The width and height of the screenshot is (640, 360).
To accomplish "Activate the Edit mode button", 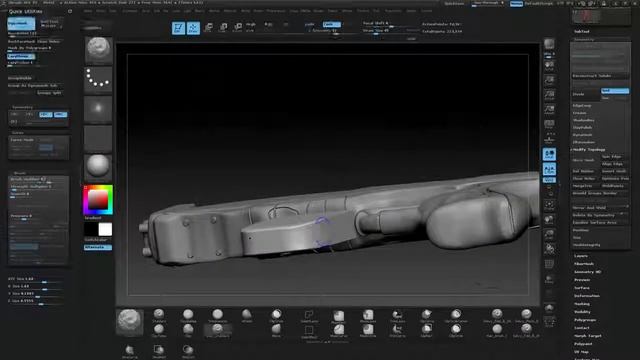I will coord(178,28).
